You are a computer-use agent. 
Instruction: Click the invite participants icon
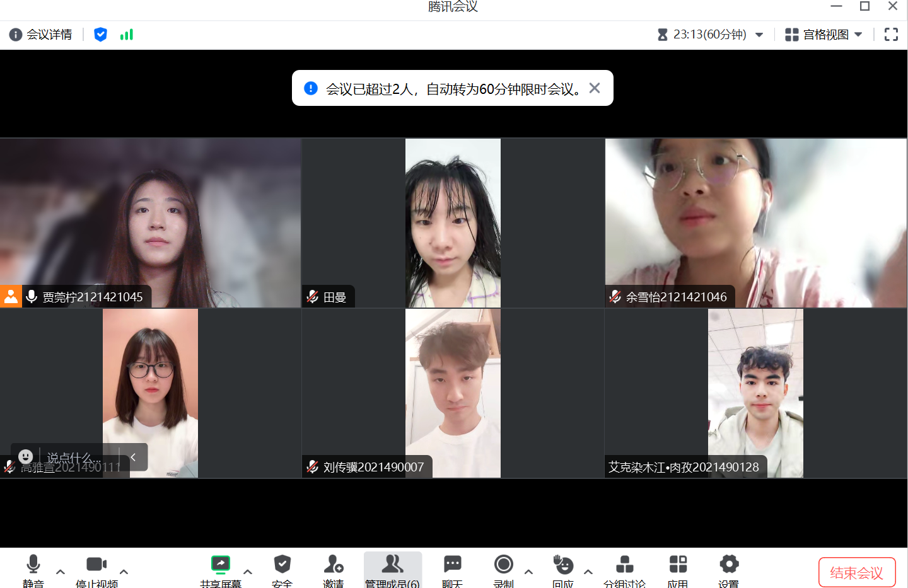(x=333, y=565)
